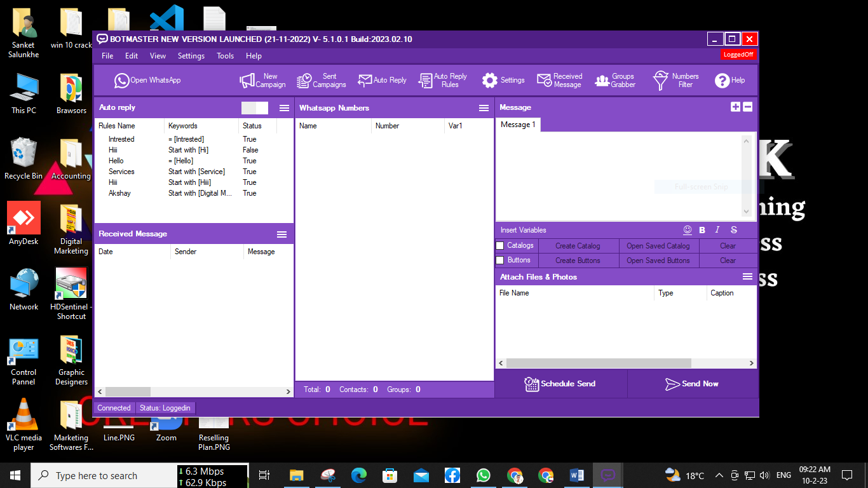The width and height of the screenshot is (868, 488).
Task: Open Microsoft Edge from the taskbar
Action: (x=359, y=475)
